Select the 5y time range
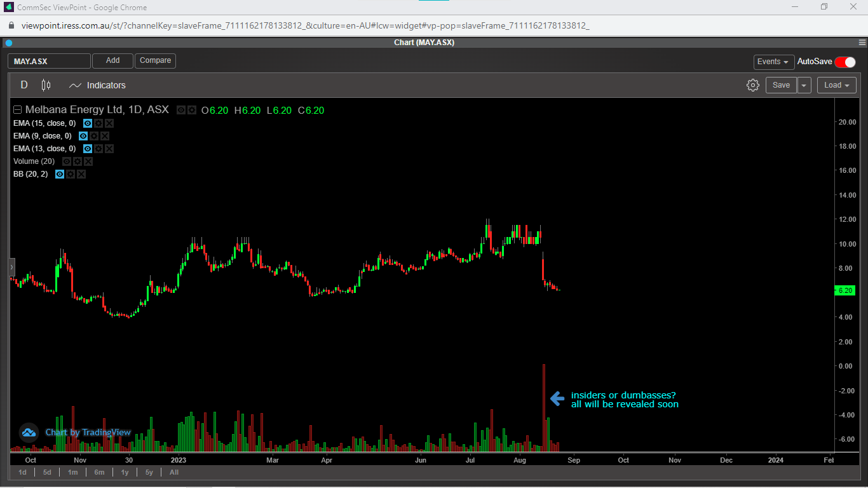The image size is (868, 488). 149,472
